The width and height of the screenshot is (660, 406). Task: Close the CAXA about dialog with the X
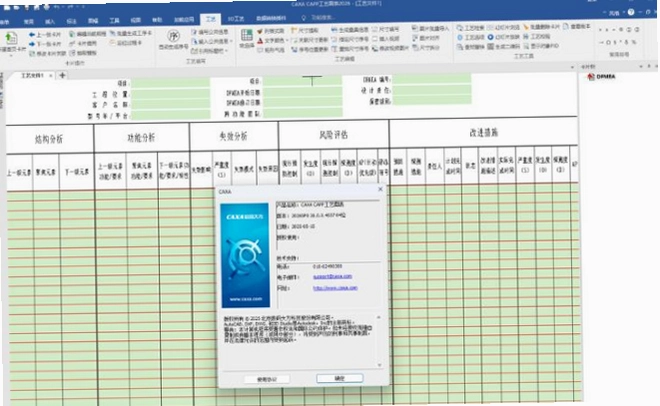380,190
